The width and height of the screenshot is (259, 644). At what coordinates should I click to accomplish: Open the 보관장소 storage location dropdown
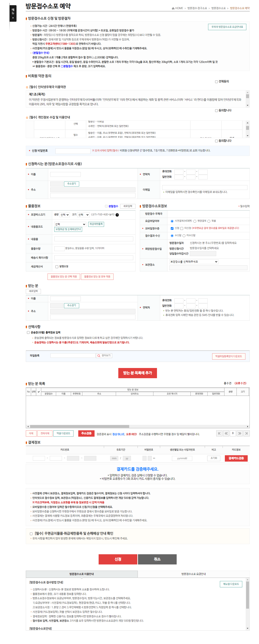(x=194, y=262)
